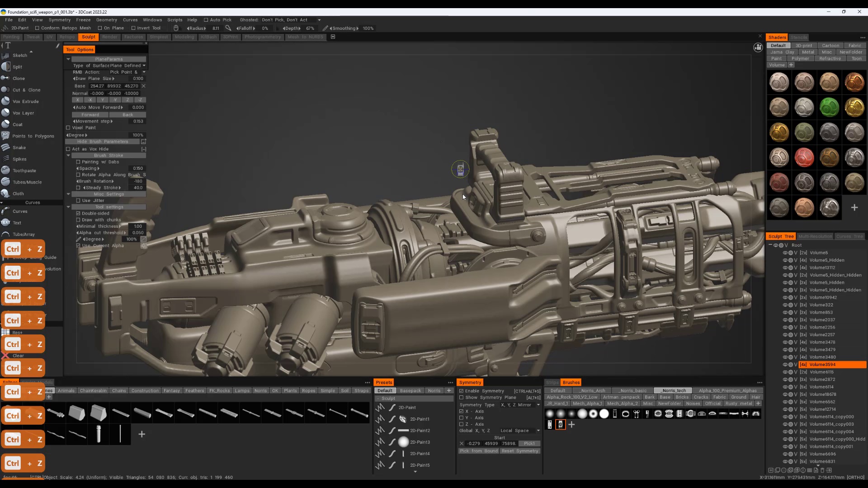Open the Scripts menu bar item
The image size is (868, 488).
[x=175, y=20]
